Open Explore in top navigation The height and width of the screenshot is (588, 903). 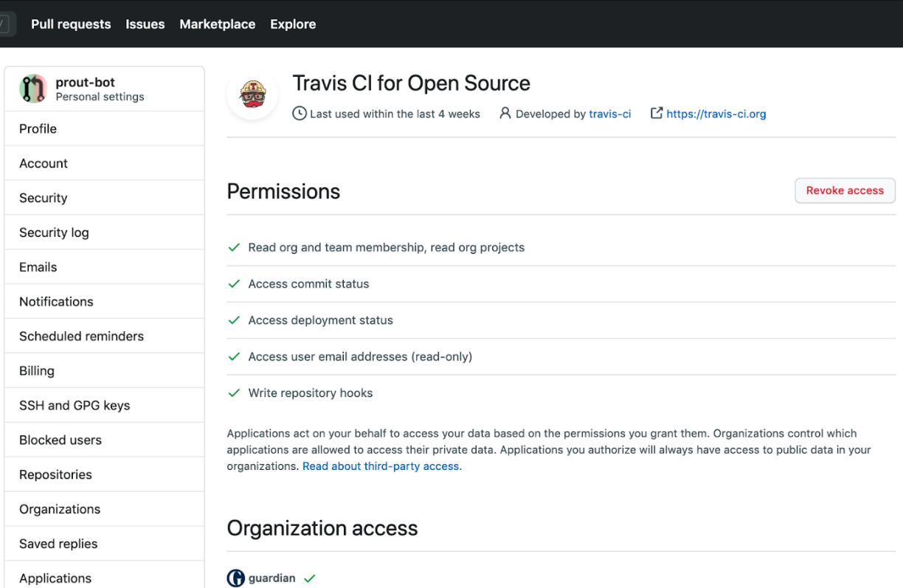click(293, 24)
